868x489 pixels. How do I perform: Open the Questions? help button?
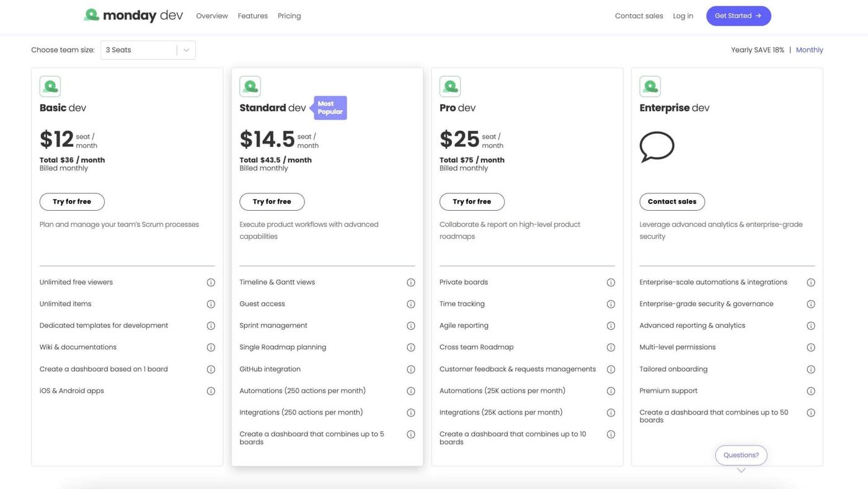coord(741,456)
